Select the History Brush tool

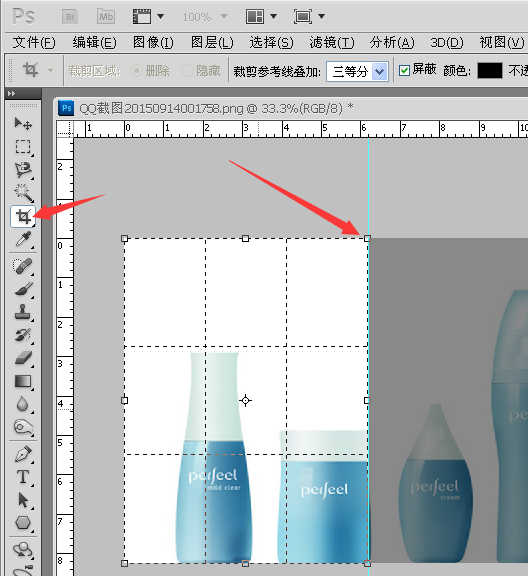coord(23,335)
